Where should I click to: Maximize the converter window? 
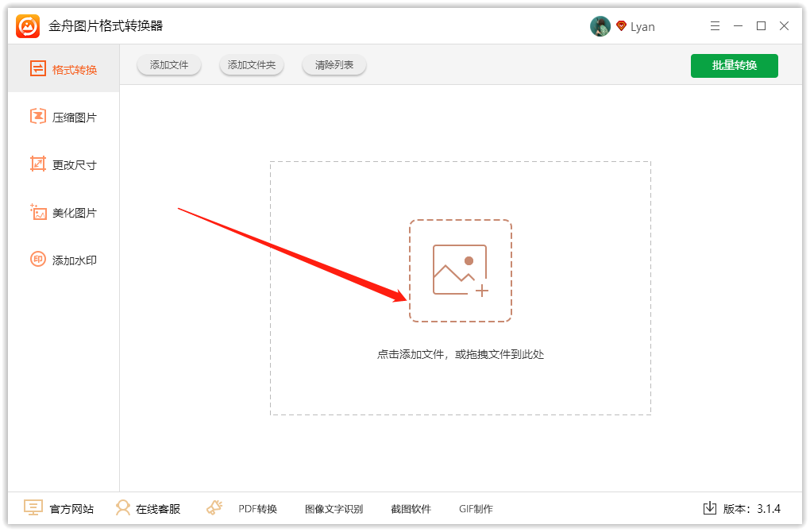761,26
